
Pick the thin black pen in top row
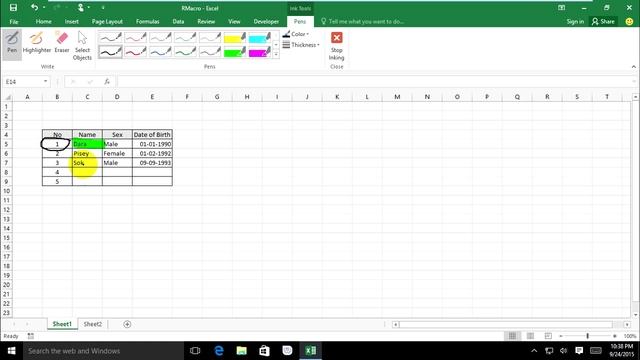[x=111, y=38]
